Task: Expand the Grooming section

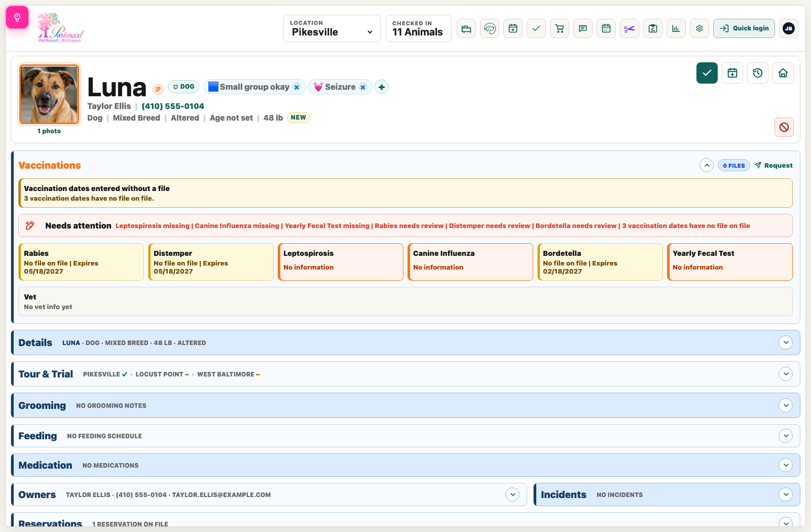Action: 786,405
